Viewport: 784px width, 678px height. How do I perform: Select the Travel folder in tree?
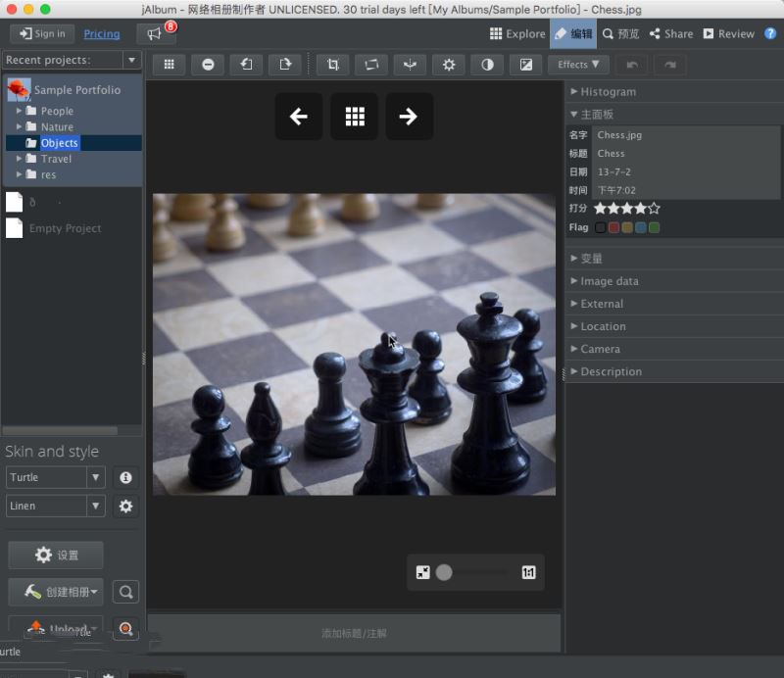(x=56, y=159)
